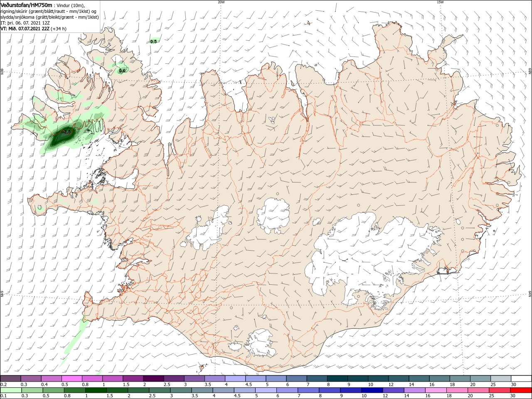Pick the bottom-row red rain swatch labeled 25
This screenshot has width=532, height=399.
(x=500, y=390)
